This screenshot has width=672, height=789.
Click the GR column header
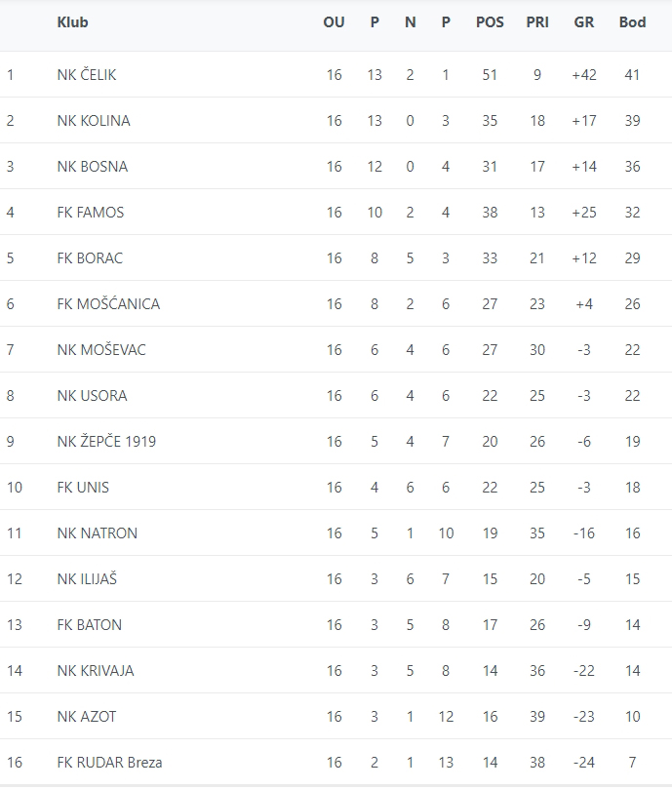584,22
